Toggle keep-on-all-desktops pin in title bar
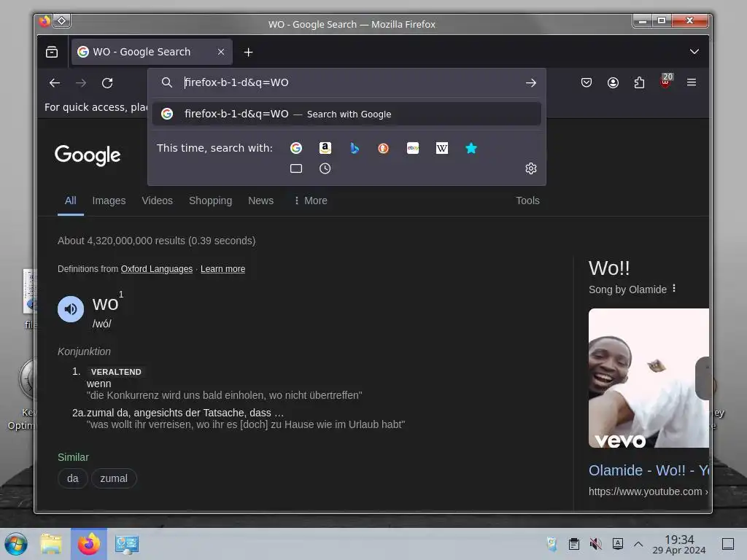Screen dimensions: 747x560 pos(62,21)
